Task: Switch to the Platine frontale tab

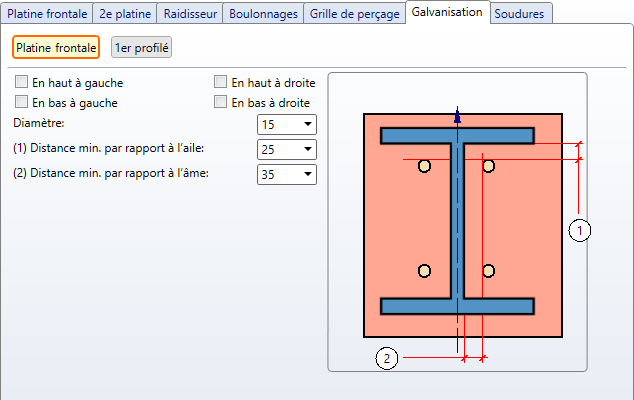Action: click(x=47, y=13)
